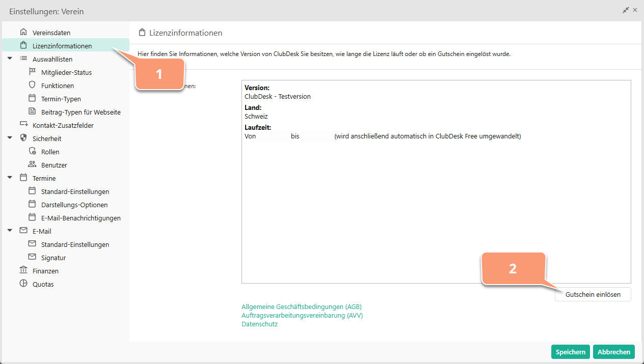Open Beitrag-Typen für Webseite
The image size is (644, 364).
tap(81, 112)
